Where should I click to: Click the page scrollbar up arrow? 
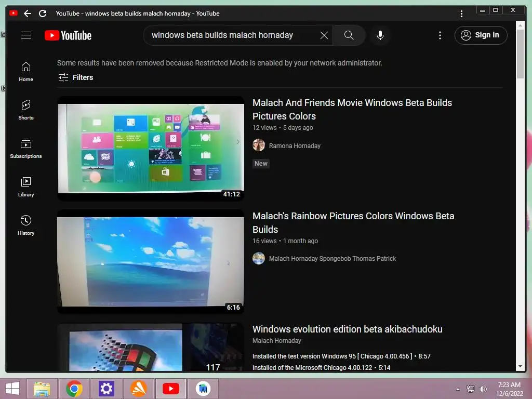(x=520, y=25)
